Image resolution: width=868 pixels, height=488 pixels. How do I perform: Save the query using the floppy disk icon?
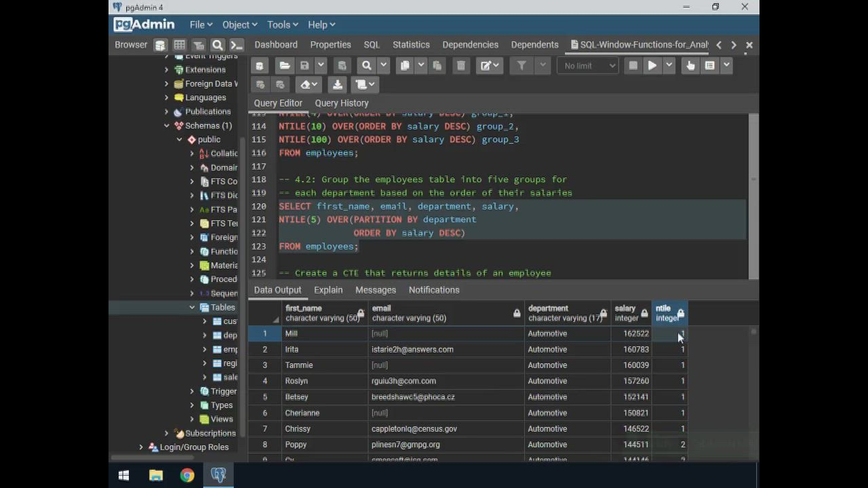304,66
